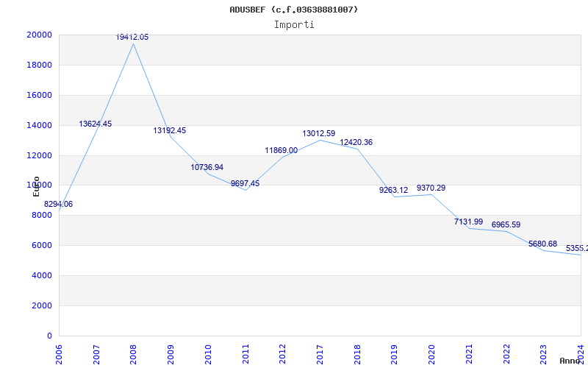Click the y-axis tick label 4000

tap(42, 275)
